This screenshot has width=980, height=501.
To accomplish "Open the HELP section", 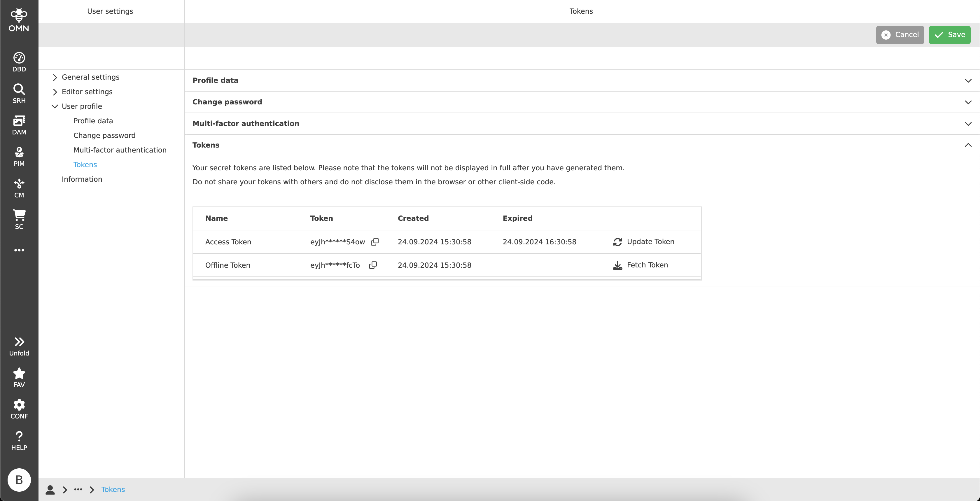I will [19, 441].
